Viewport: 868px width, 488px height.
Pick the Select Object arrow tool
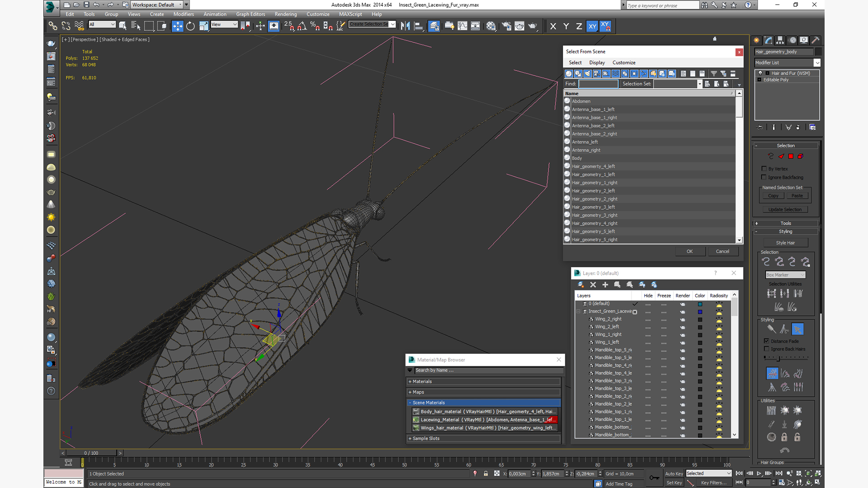(x=123, y=26)
